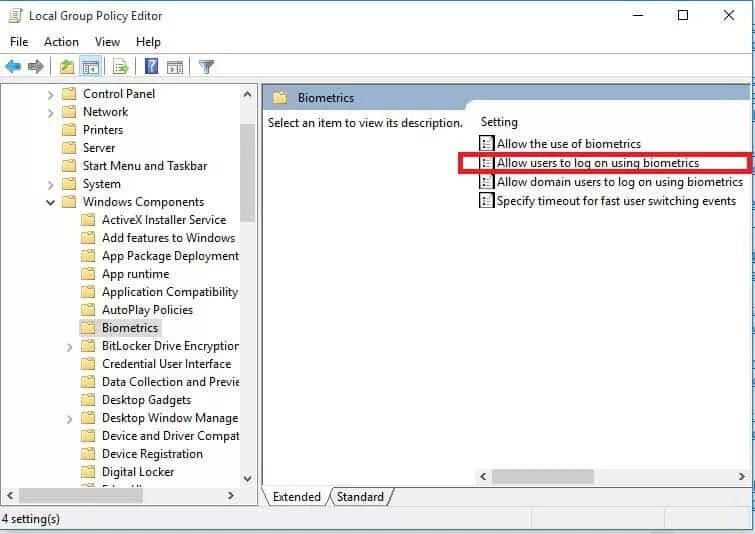Image resolution: width=755 pixels, height=534 pixels.
Task: Select Start Menu and Taskbar in tree
Action: pos(144,166)
